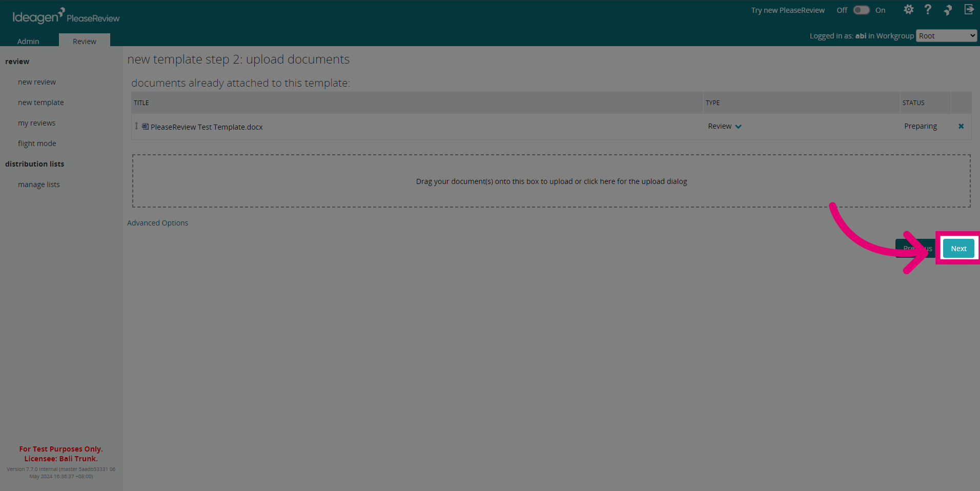Viewport: 980px width, 491px height.
Task: Switch to the Admin tab
Action: pyautogui.click(x=28, y=41)
